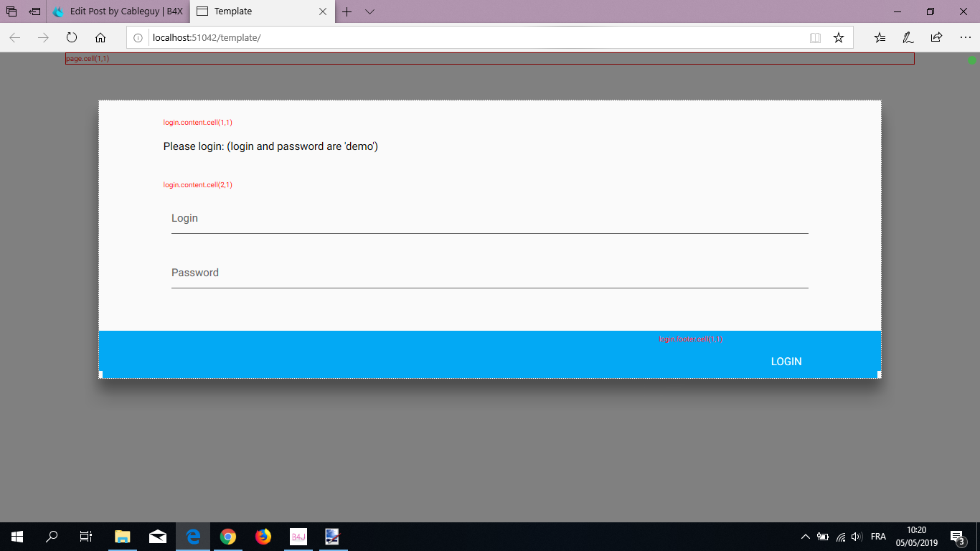Click the LOGIN button
This screenshot has height=551, width=980.
pos(786,362)
